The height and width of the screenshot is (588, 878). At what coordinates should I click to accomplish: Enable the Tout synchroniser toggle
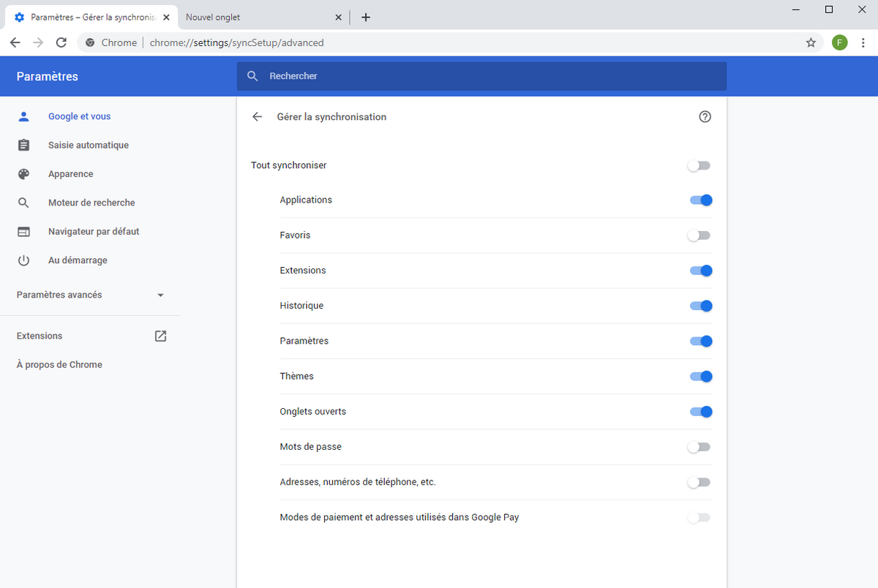(699, 165)
